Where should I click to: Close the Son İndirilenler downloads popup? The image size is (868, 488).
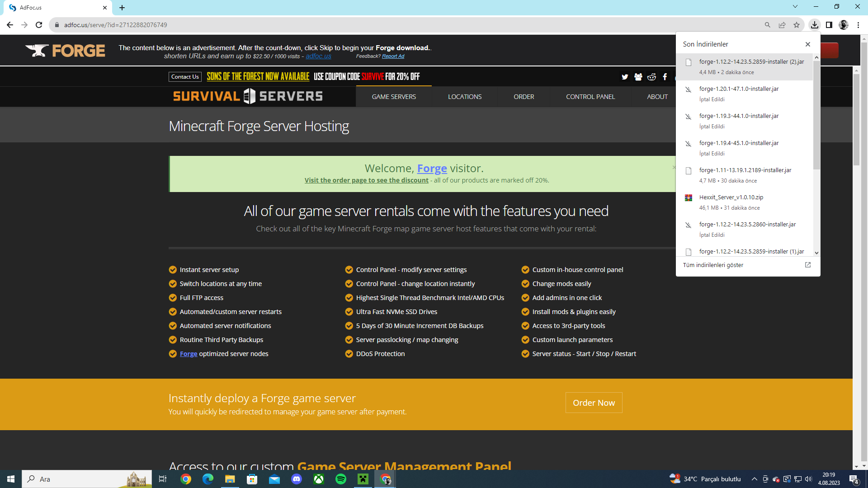click(807, 44)
